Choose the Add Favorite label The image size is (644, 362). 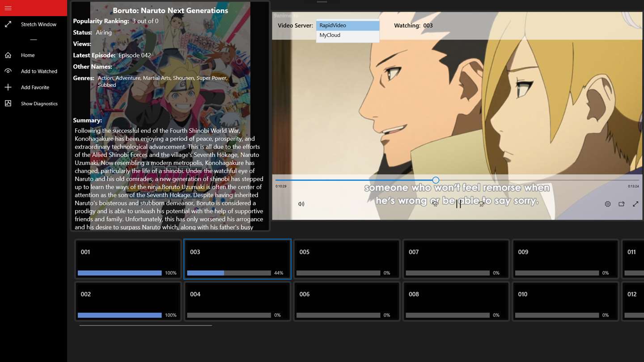pyautogui.click(x=35, y=87)
